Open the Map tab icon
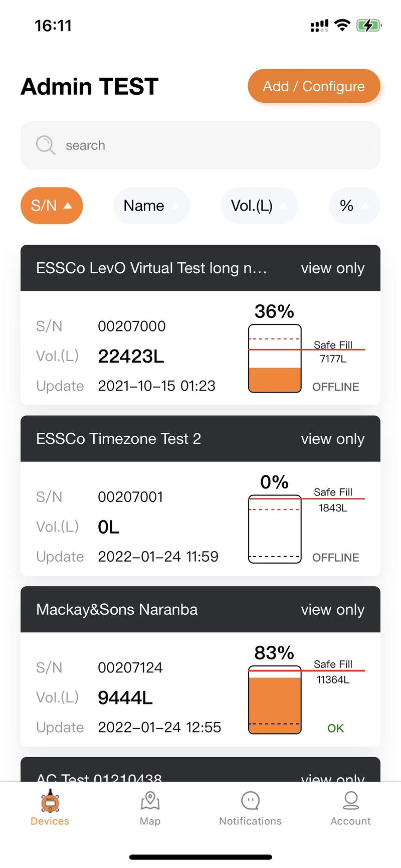 coord(150,800)
